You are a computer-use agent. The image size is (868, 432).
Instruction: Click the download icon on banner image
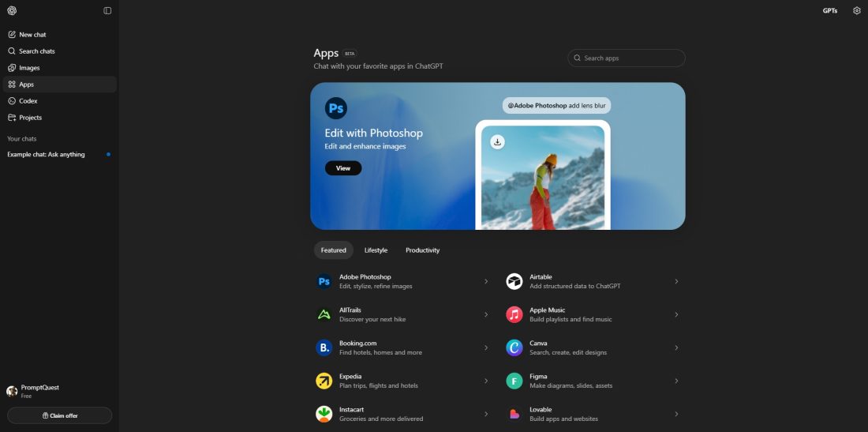point(497,142)
